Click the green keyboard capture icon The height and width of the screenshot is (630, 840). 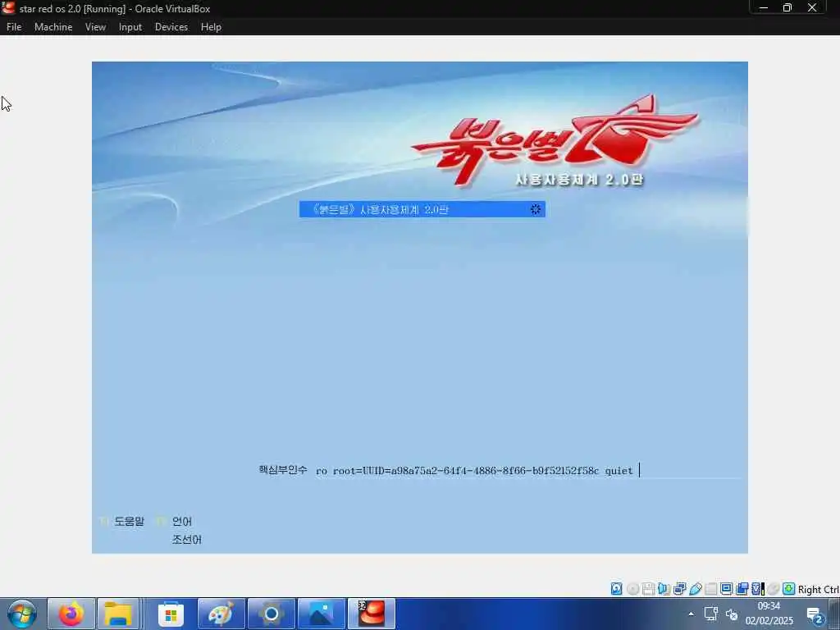pos(788,589)
